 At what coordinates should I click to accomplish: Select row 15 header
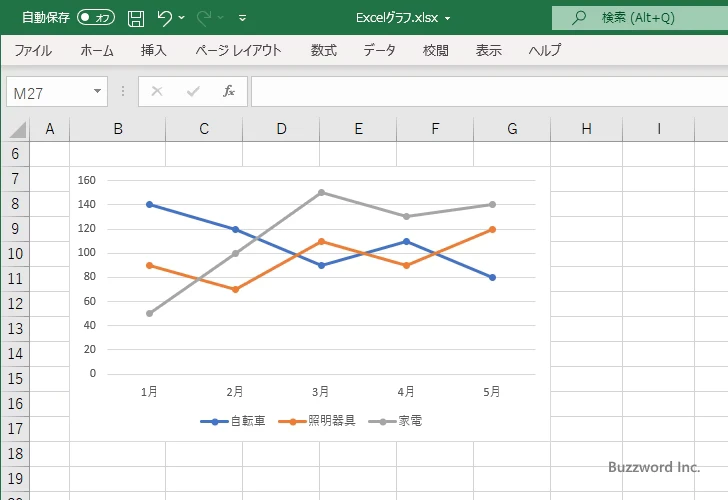coord(15,378)
